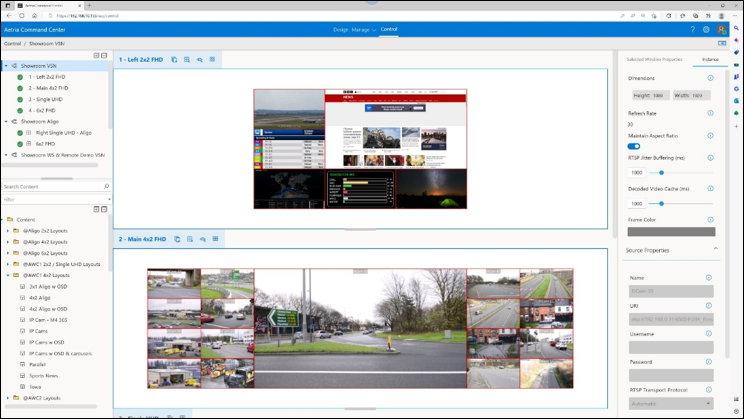Viewport: 744px width, 419px height.
Task: Click the Control breadcrumb link
Action: [12, 44]
